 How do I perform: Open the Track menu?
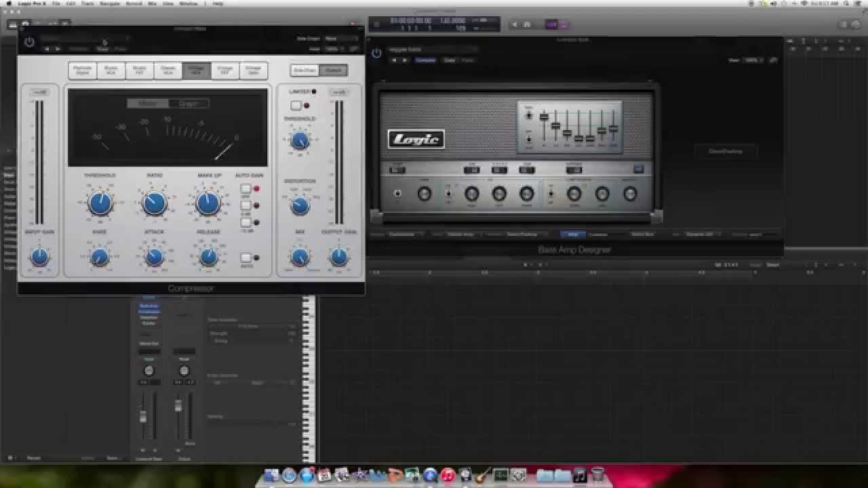tap(87, 3)
